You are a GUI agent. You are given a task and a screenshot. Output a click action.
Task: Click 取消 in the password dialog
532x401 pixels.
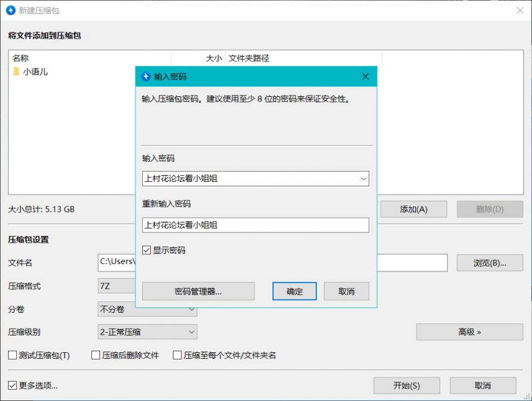tap(346, 291)
